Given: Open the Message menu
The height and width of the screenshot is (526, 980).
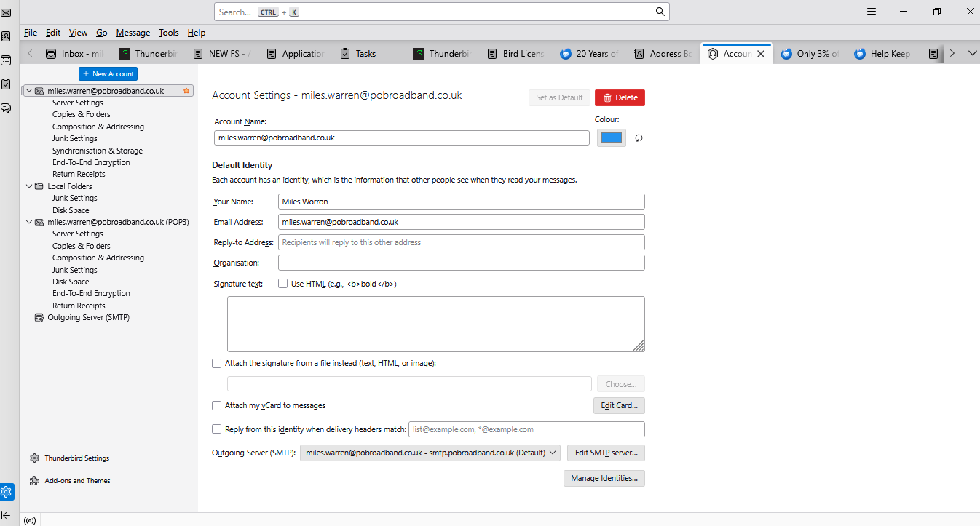Looking at the screenshot, I should 133,33.
